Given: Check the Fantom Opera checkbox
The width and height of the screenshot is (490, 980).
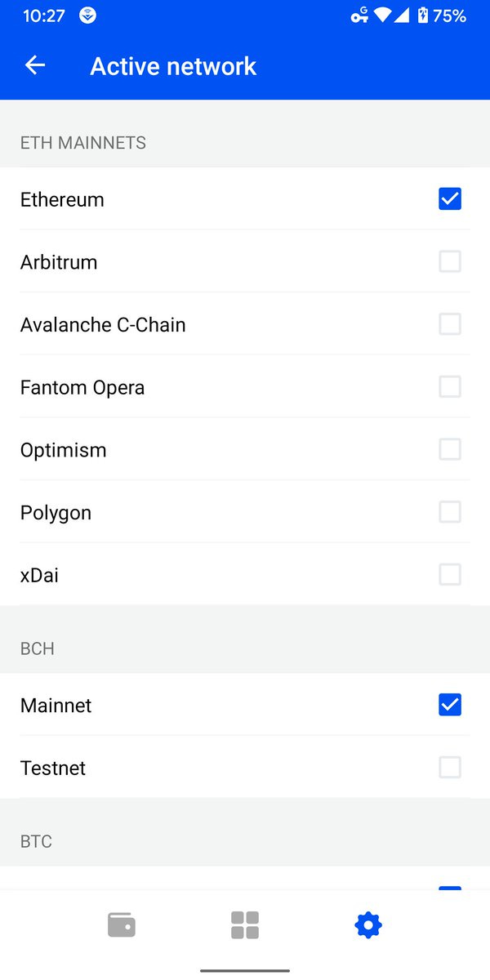Looking at the screenshot, I should (450, 386).
